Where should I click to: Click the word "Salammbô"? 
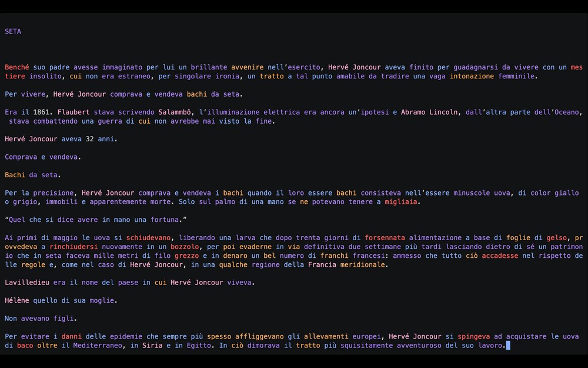tap(175, 112)
